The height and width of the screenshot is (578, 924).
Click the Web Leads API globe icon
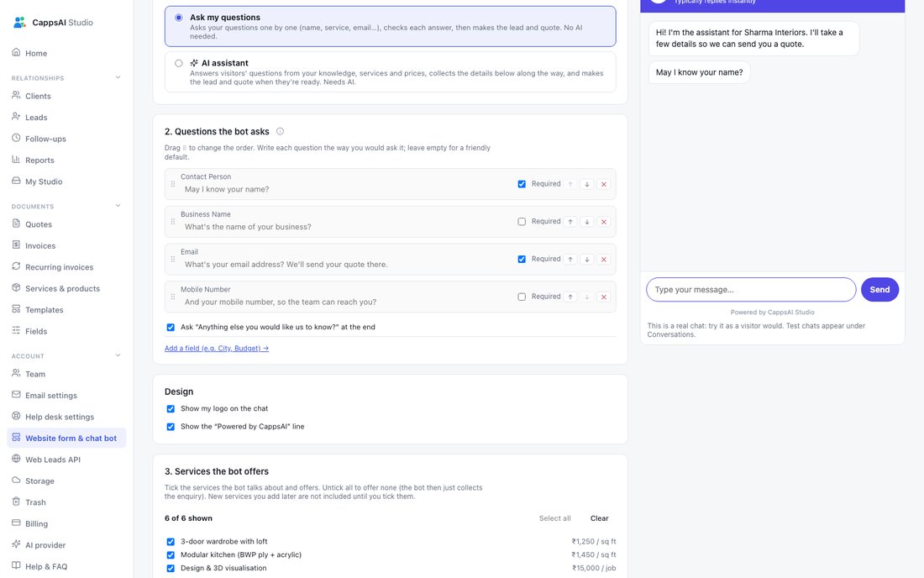coord(16,459)
